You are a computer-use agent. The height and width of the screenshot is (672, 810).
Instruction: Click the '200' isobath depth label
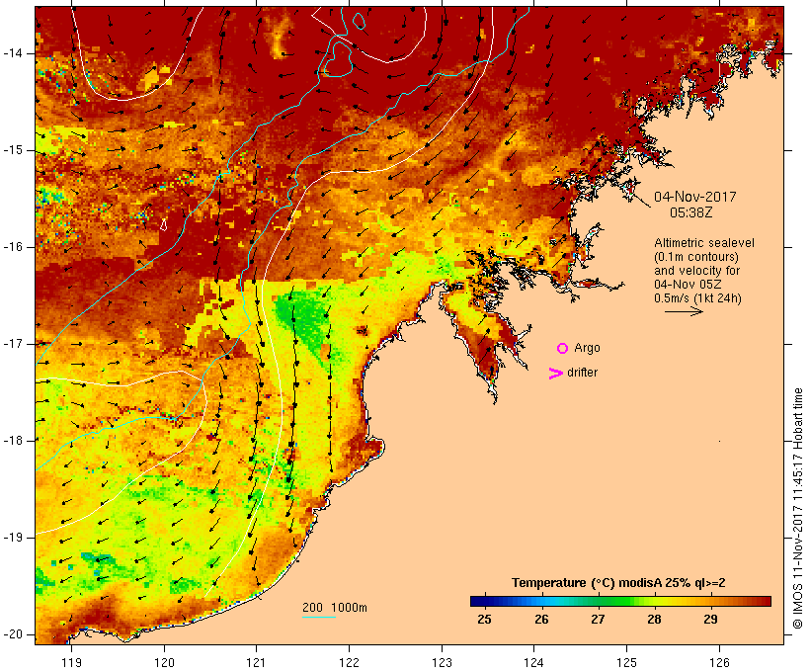pos(312,608)
